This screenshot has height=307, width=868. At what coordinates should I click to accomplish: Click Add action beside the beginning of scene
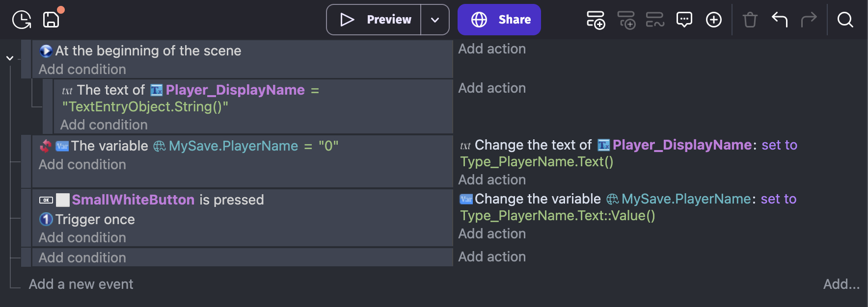[492, 49]
